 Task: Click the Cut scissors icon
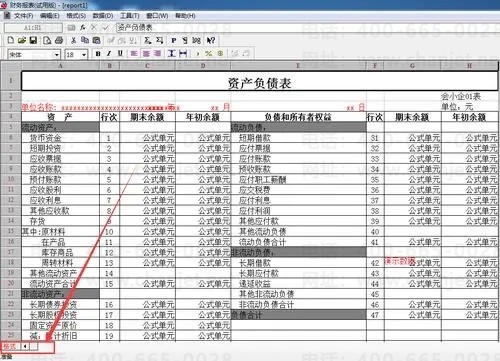73,40
